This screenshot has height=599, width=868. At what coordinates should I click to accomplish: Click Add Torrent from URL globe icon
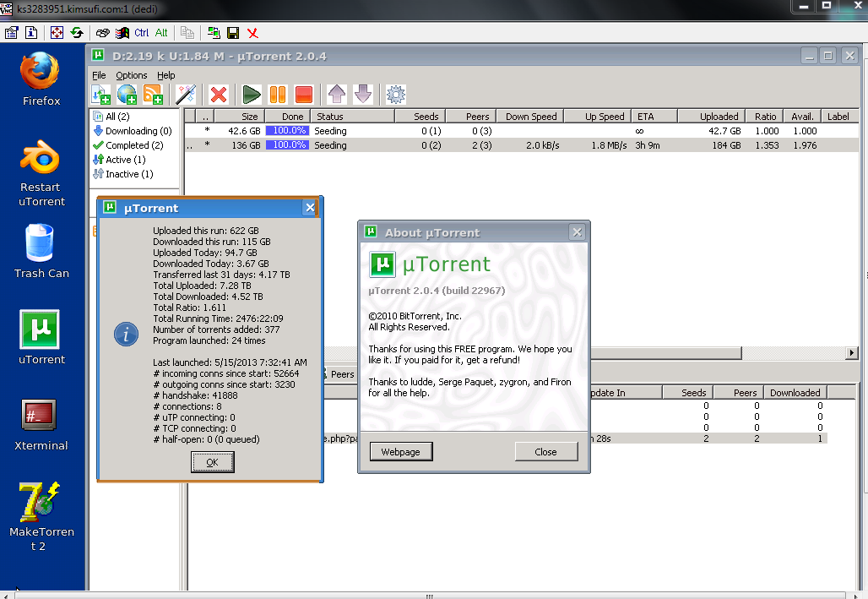[127, 95]
